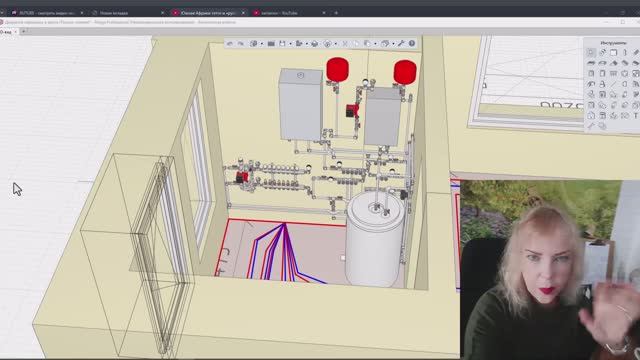Select the left red expansion tank in the model
Screen dimensions: 640x360
(338, 69)
